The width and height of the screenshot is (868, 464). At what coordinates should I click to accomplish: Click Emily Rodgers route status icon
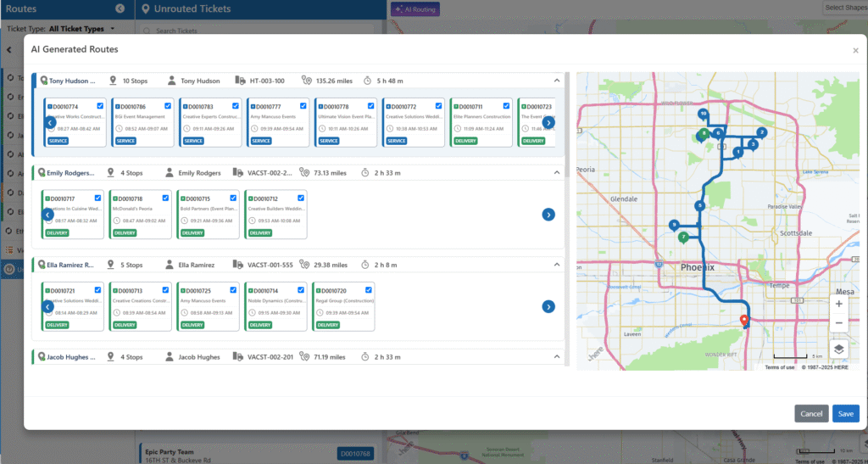pos(42,173)
